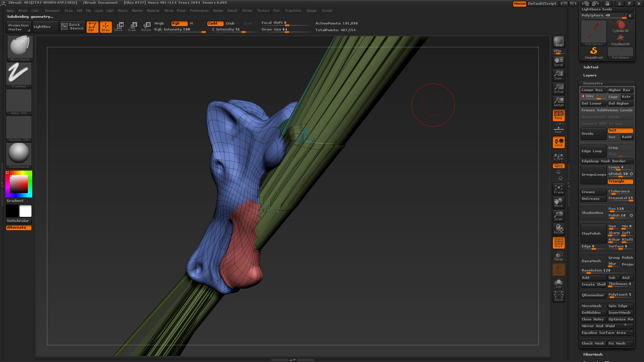Viewport: 644px width, 362px height.
Task: Toggle Persp perspective mode
Action: pos(558,115)
